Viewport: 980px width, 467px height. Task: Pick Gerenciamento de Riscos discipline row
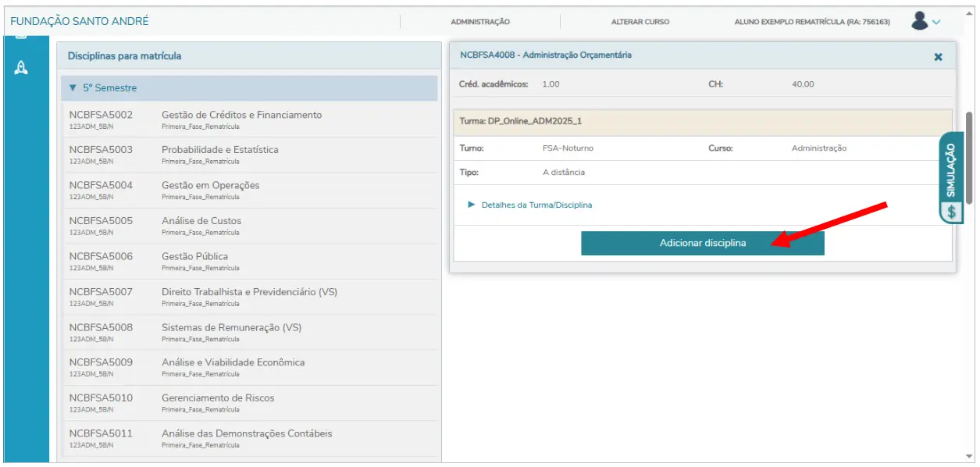(218, 398)
